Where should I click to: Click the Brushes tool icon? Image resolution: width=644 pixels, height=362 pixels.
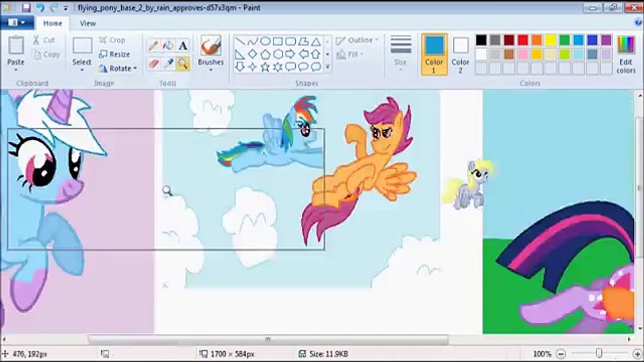coord(211,46)
